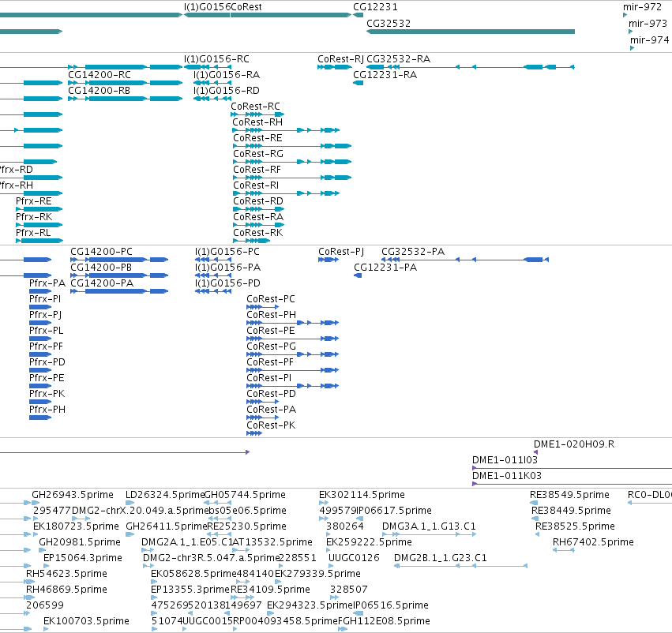Select EST EK259222.5prime label

click(x=369, y=542)
